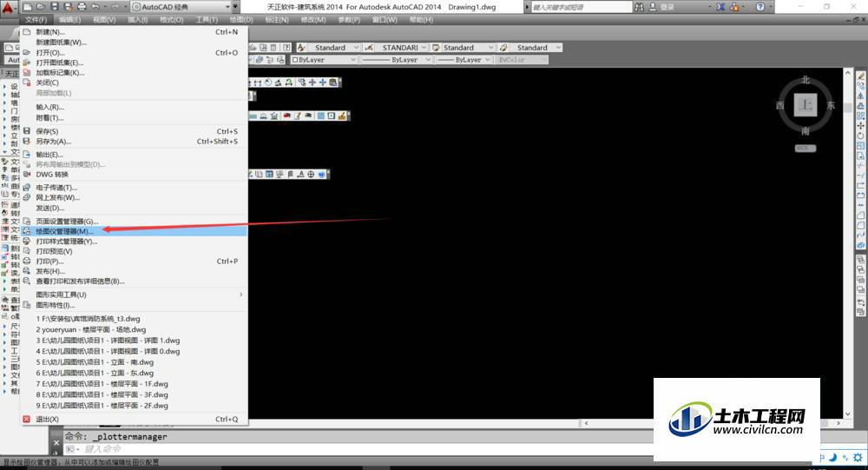Click the horizontal scrollbar left arrow

[x=586, y=423]
